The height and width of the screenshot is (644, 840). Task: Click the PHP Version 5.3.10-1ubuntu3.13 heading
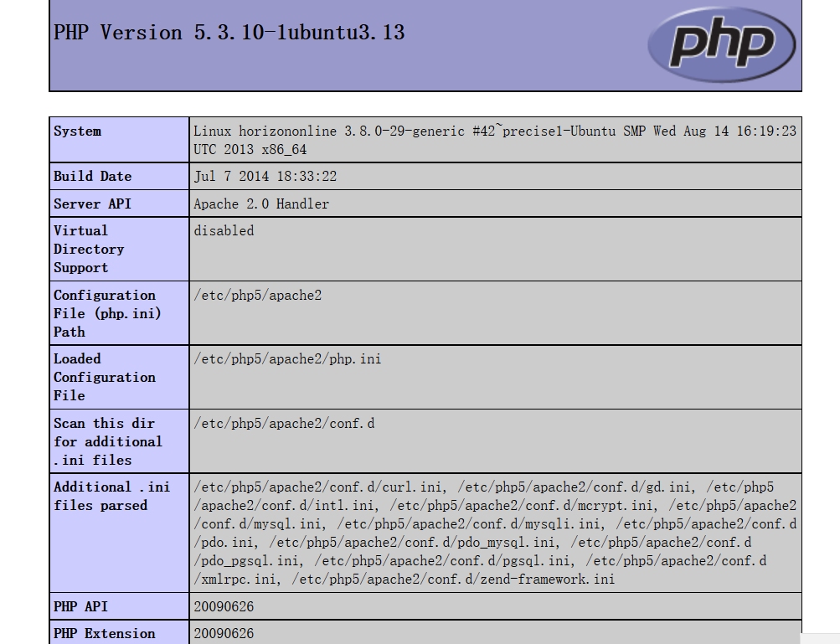229,33
